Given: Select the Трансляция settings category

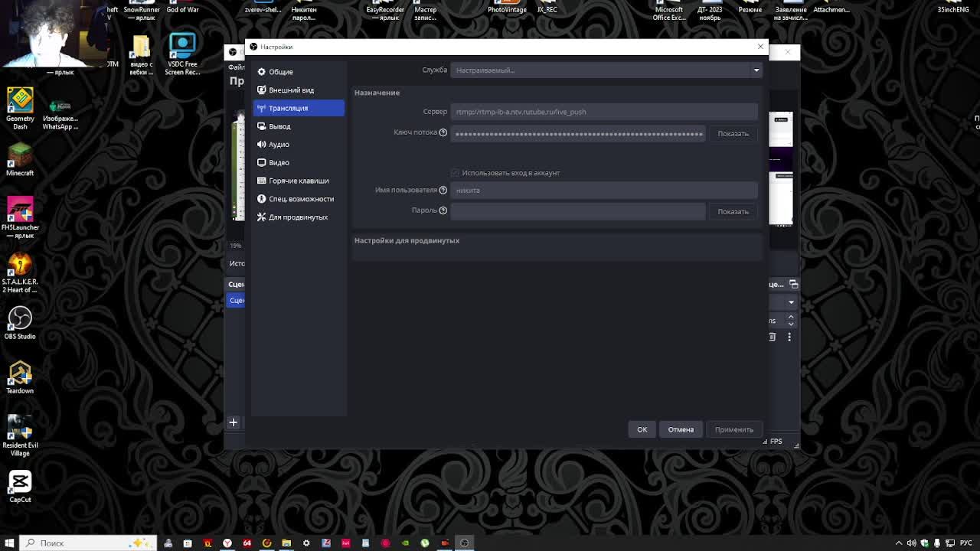Looking at the screenshot, I should point(299,108).
